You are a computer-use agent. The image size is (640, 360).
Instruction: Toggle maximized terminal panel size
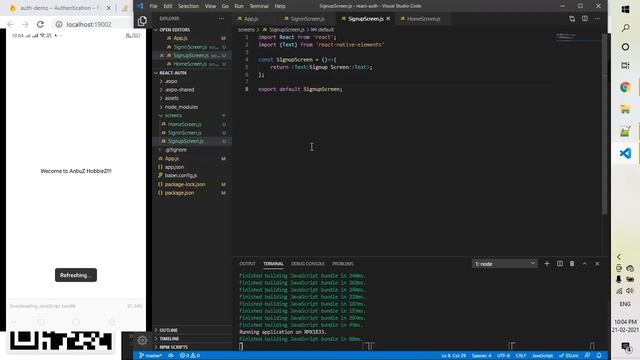click(584, 264)
